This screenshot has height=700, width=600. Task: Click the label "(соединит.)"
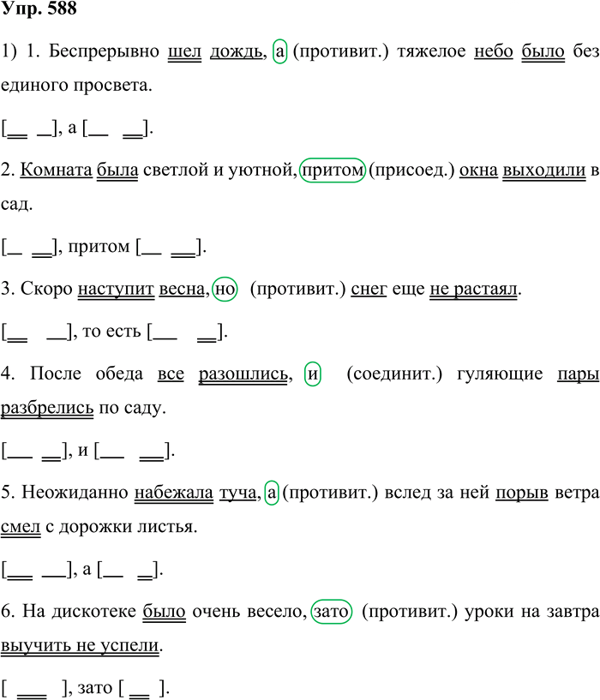(x=394, y=374)
